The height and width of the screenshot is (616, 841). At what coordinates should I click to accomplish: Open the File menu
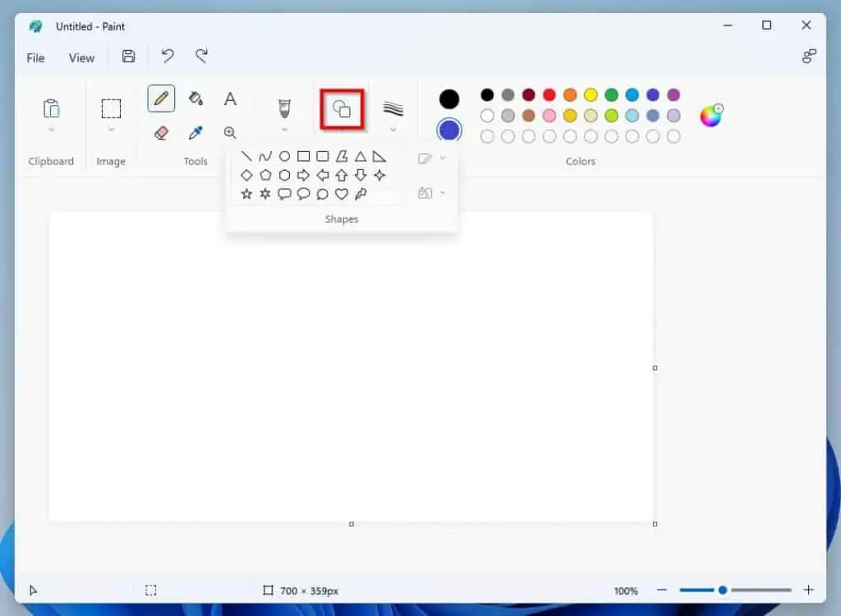[35, 57]
